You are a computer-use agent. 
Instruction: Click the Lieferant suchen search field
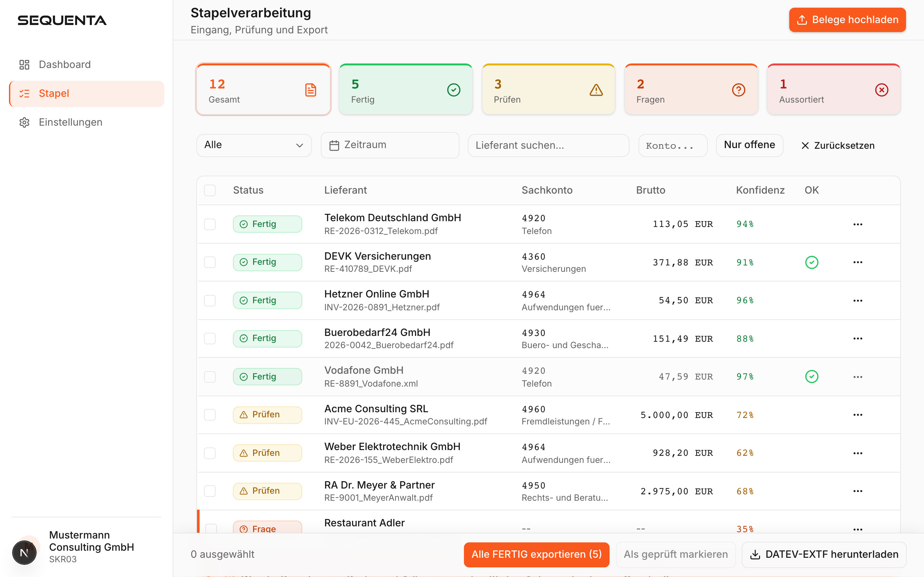point(548,145)
